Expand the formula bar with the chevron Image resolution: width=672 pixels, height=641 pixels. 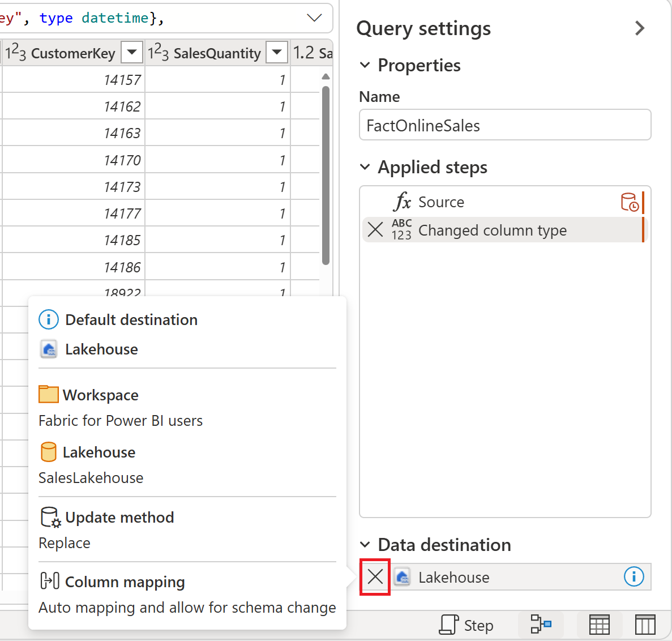[x=314, y=18]
